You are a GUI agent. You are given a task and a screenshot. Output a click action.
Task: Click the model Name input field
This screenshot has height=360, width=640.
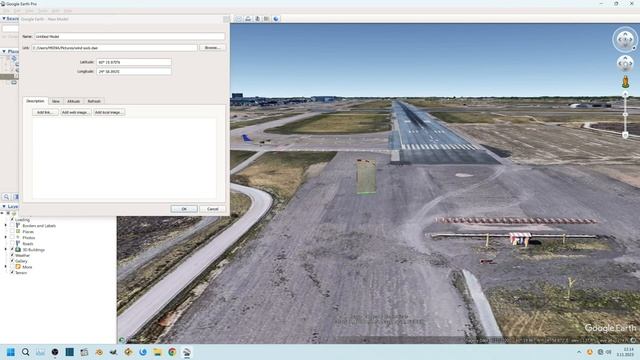click(x=129, y=36)
